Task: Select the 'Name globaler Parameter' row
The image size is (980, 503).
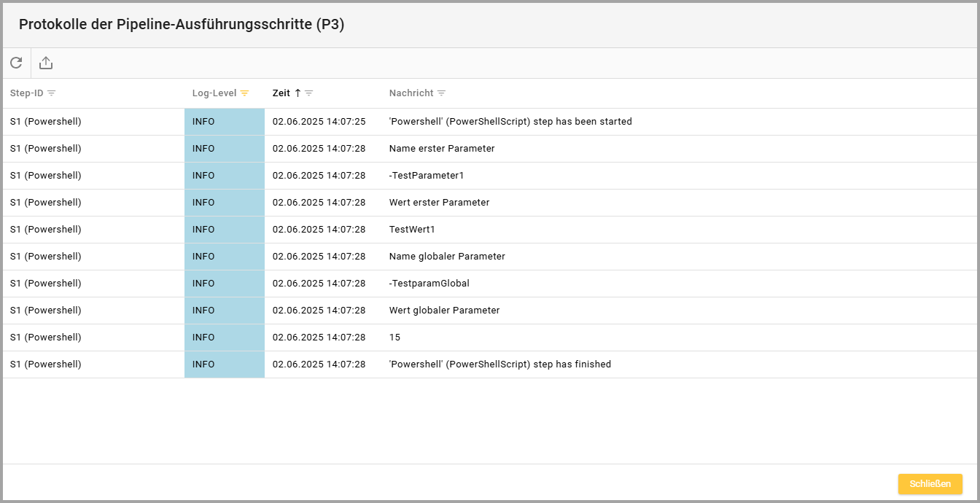Action: pyautogui.click(x=447, y=257)
